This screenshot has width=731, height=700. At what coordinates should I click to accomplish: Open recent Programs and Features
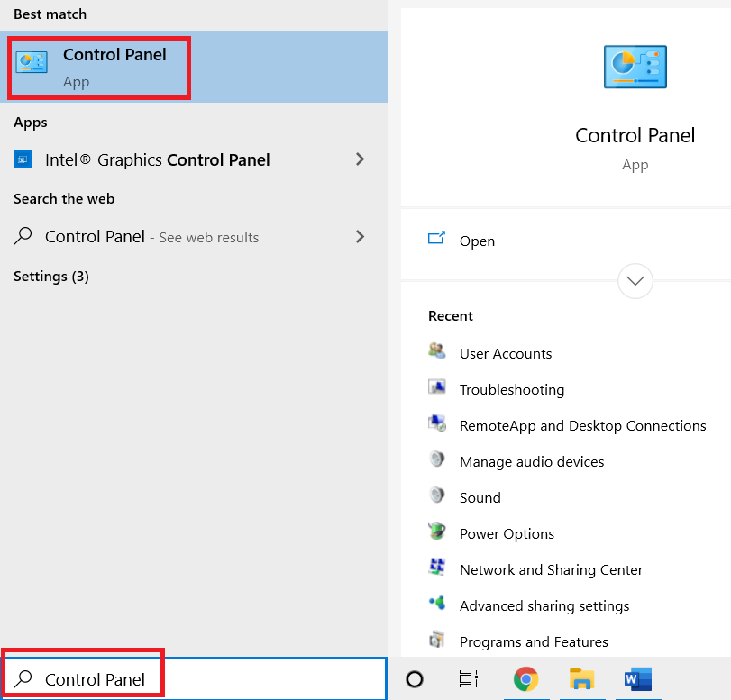[x=534, y=641]
